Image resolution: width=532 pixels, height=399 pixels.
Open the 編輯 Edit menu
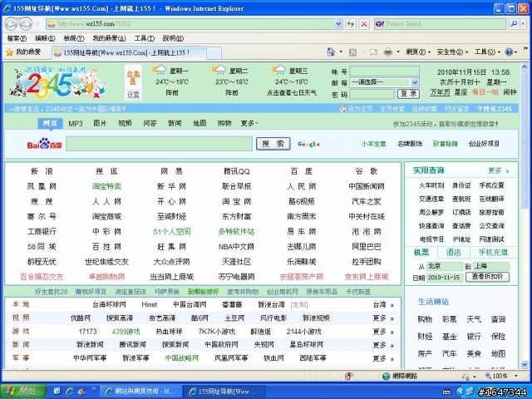click(x=45, y=38)
